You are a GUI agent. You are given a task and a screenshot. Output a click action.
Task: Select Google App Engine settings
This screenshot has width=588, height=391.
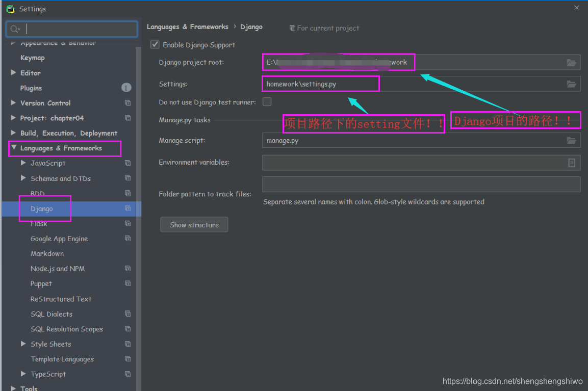click(59, 239)
